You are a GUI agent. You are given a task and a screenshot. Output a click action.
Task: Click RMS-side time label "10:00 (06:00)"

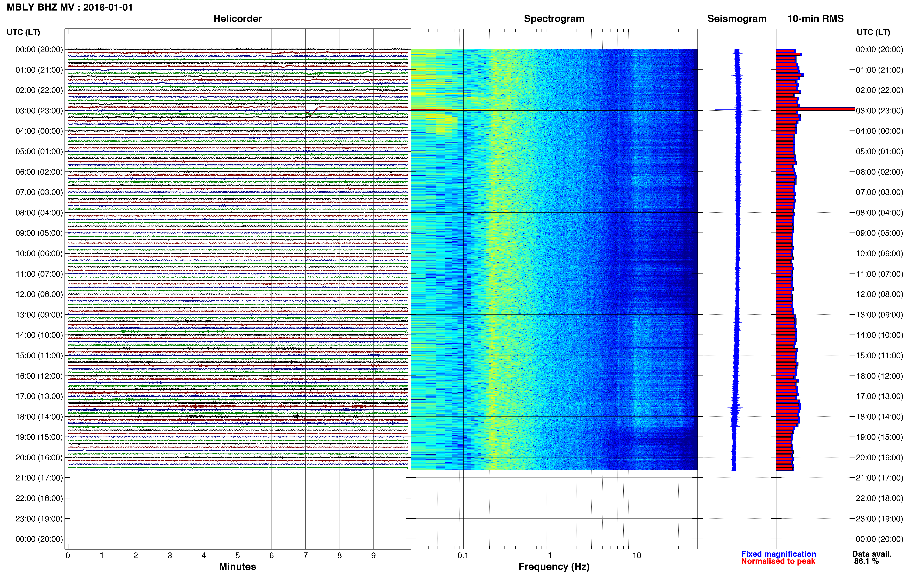[x=879, y=253]
